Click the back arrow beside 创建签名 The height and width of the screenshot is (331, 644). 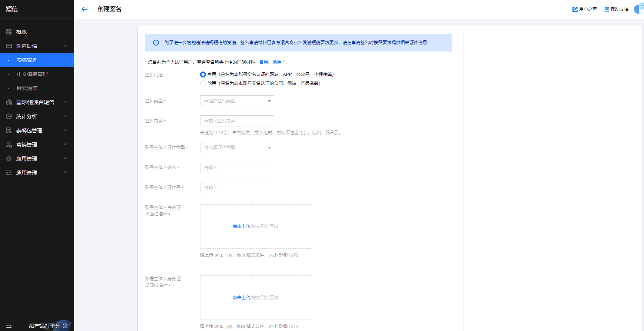84,9
